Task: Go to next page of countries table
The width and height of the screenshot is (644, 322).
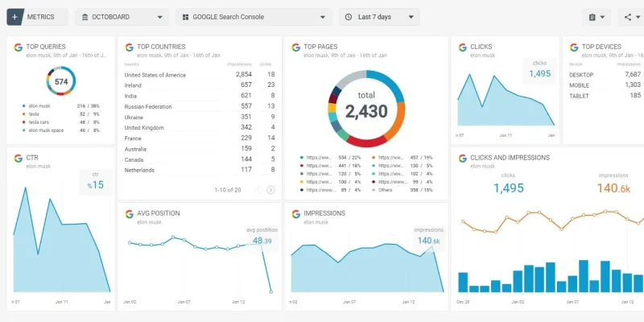Action: pyautogui.click(x=270, y=190)
